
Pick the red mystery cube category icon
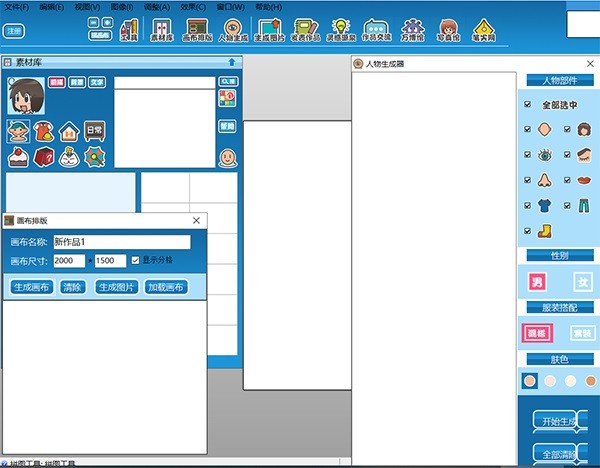(43, 157)
